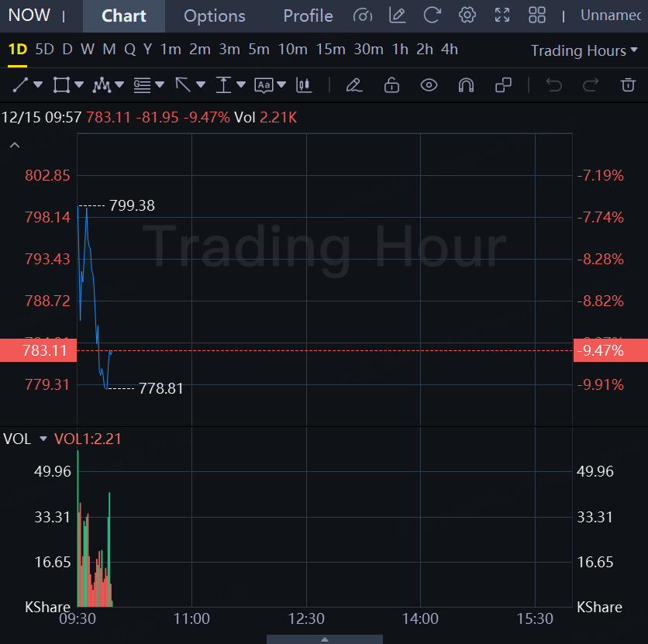Expand wave pattern tool options
The height and width of the screenshot is (644, 648).
(119, 85)
